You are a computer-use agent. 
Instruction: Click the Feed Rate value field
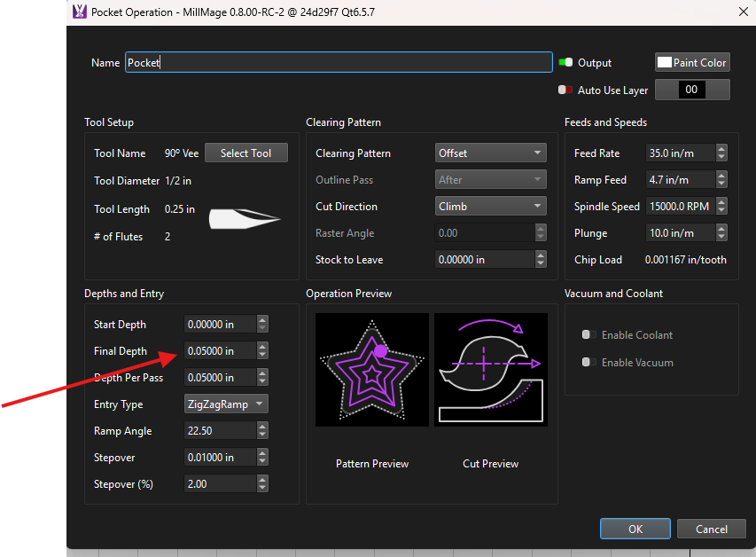(681, 153)
